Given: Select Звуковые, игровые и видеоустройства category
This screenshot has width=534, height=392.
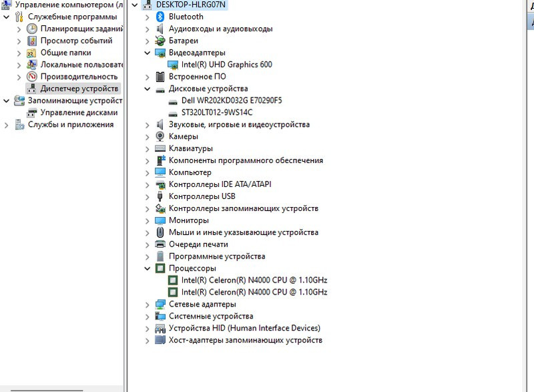Looking at the screenshot, I should [x=239, y=125].
